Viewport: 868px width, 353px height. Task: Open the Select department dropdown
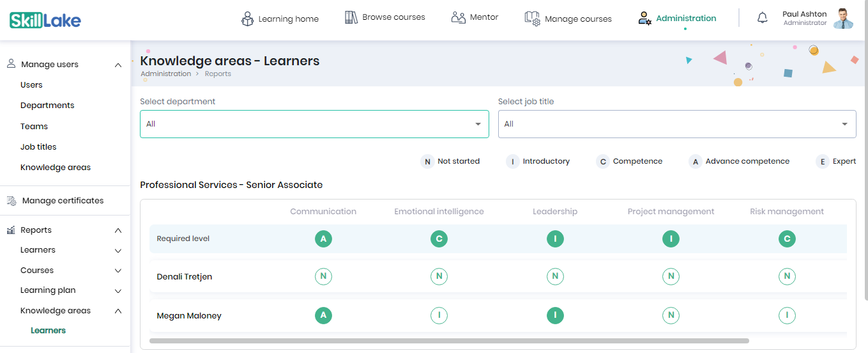(314, 124)
